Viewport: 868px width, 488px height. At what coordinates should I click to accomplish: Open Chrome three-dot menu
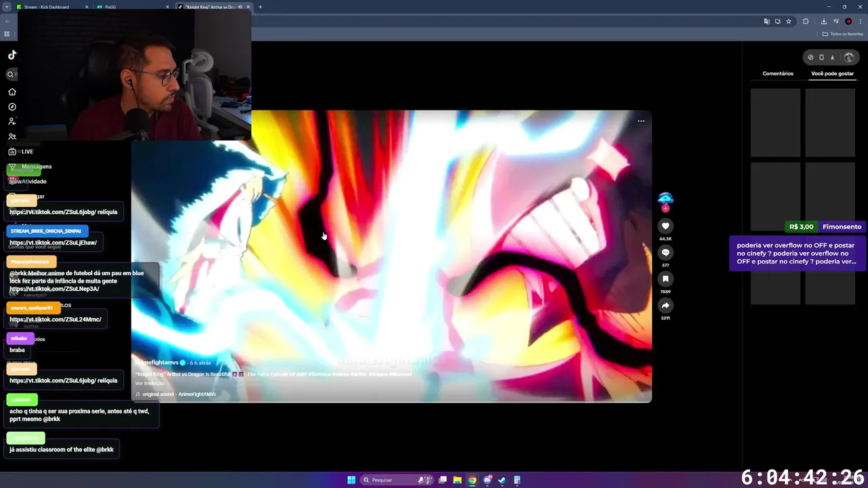(861, 22)
